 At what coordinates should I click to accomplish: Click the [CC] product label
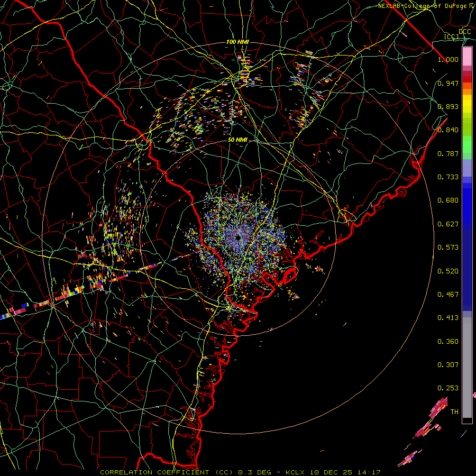452,36
